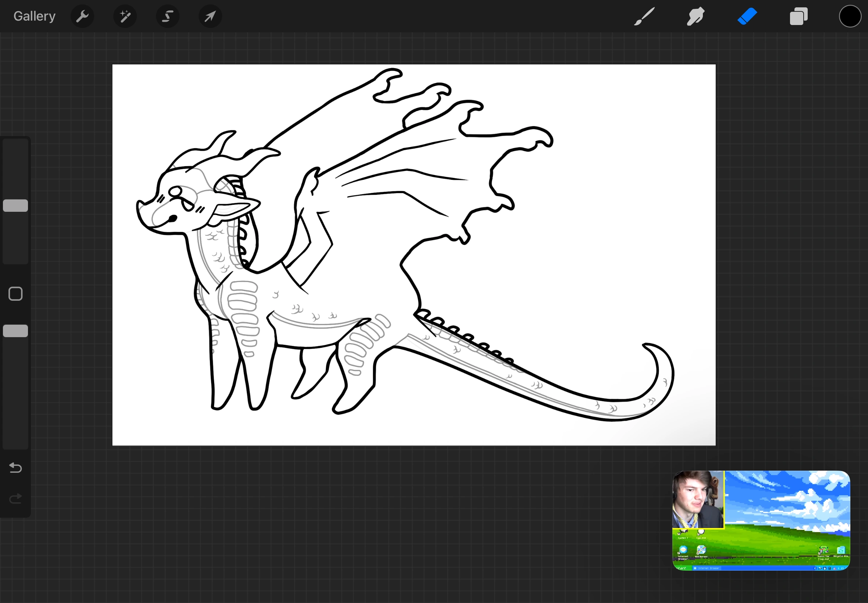
Task: Click the Recycle Bin icon in video
Action: (840, 551)
